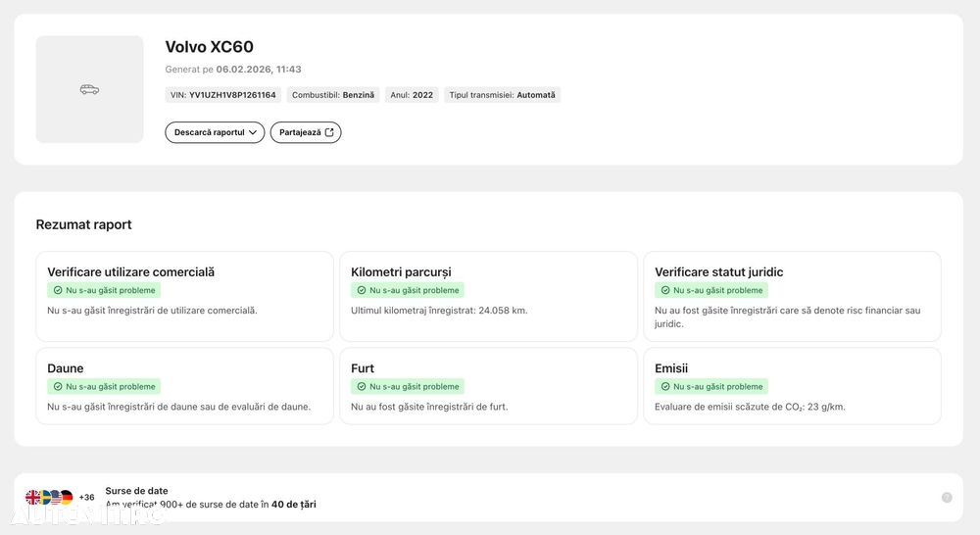This screenshot has height=535, width=980.
Task: Click the country flags icon group
Action: (49, 498)
